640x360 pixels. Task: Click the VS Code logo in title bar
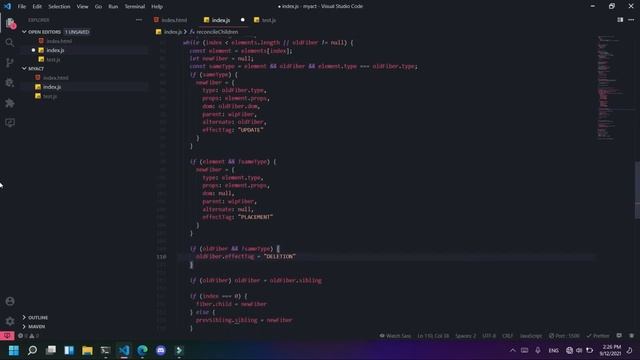pyautogui.click(x=7, y=6)
